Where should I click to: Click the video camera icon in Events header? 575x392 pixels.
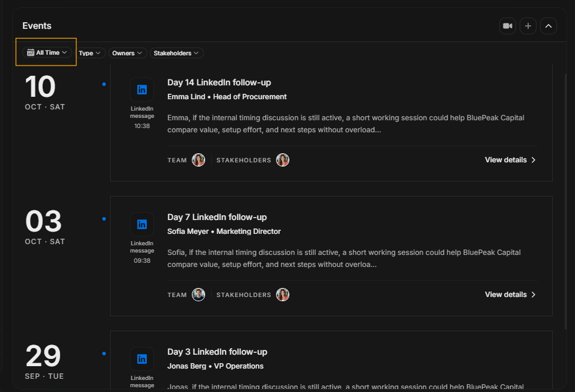(508, 26)
